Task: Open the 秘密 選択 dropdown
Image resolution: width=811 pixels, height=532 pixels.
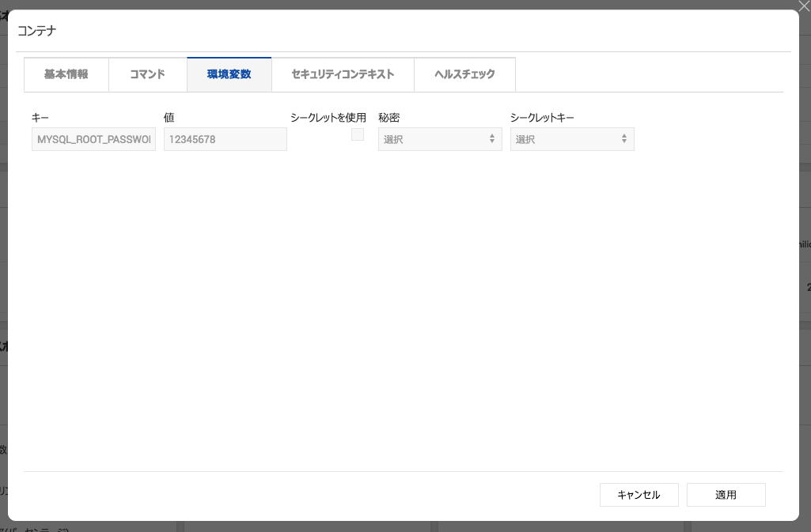Action: click(x=439, y=139)
